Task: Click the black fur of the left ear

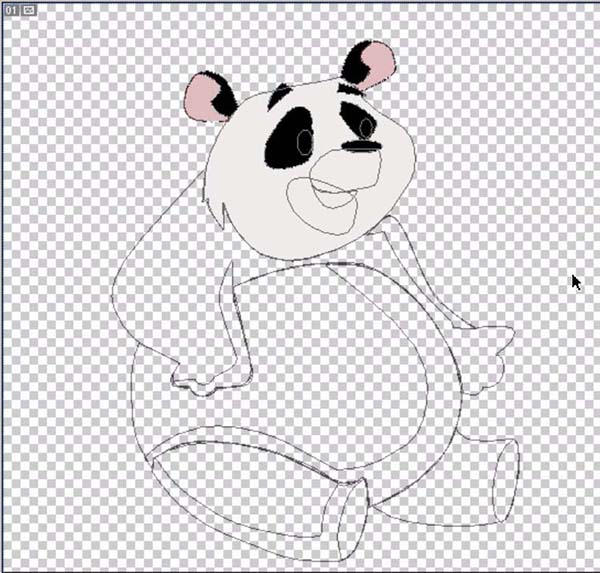Action: pos(223,96)
